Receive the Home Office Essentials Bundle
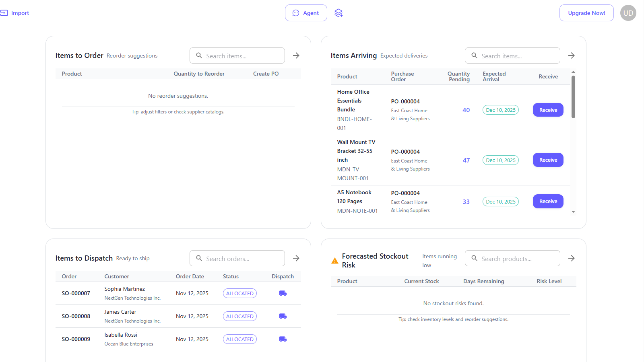This screenshot has height=362, width=644. pos(548,110)
